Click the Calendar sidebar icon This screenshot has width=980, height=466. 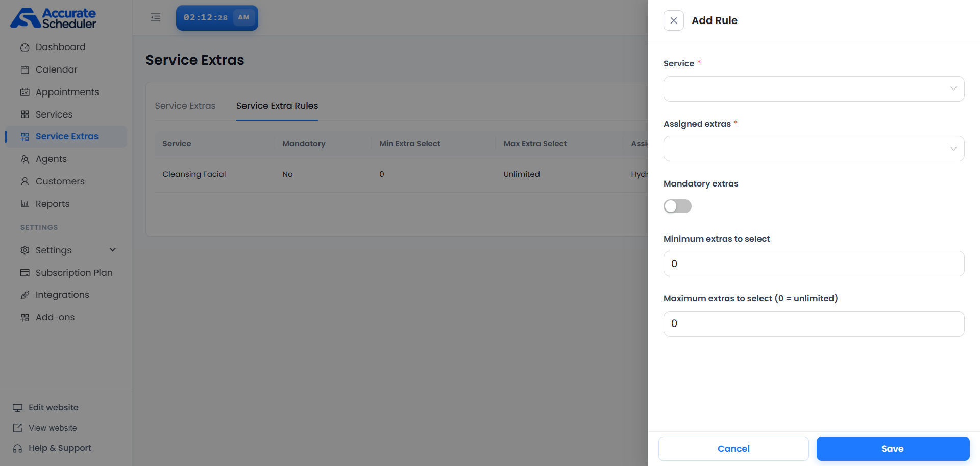(x=24, y=70)
